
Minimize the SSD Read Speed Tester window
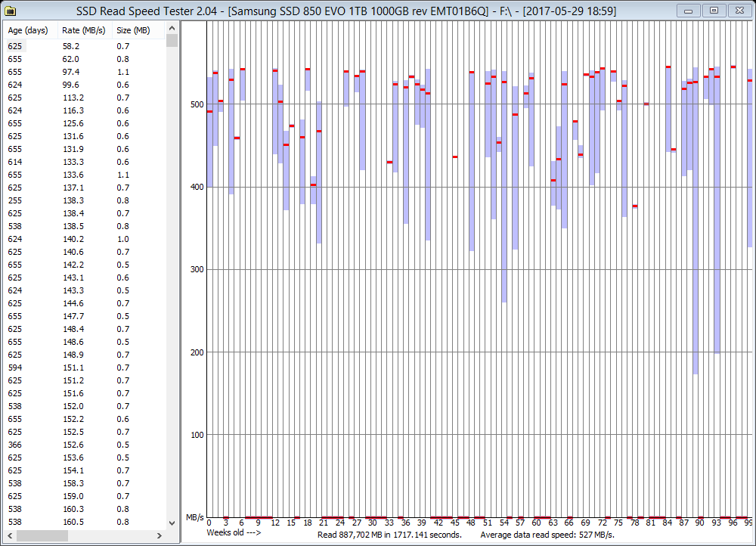click(x=688, y=10)
